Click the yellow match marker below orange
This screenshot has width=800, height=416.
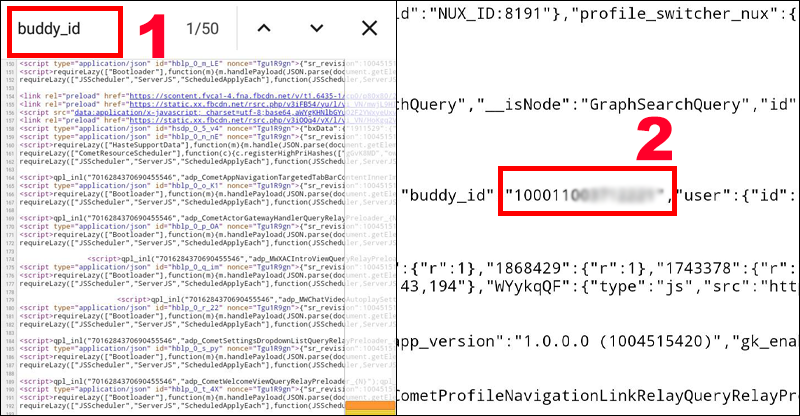(x=371, y=411)
